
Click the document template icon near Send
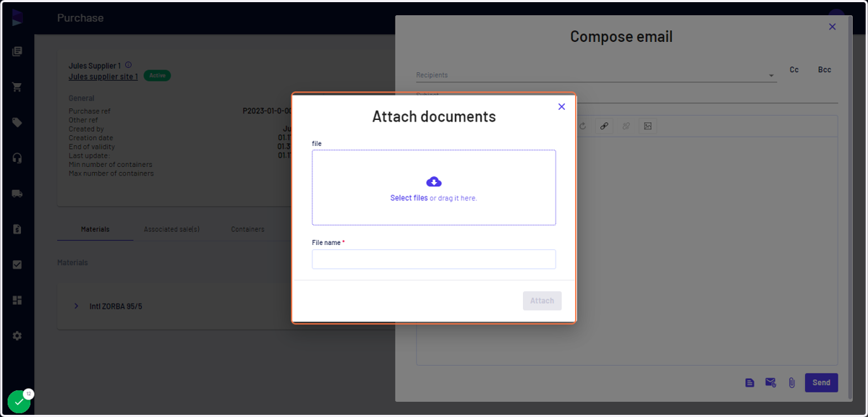coord(749,382)
